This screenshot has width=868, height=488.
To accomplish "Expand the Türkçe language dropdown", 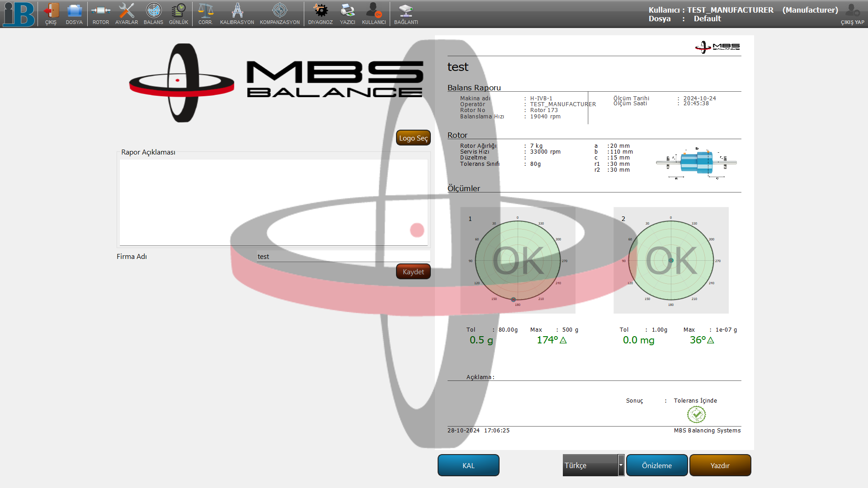I will click(x=621, y=465).
